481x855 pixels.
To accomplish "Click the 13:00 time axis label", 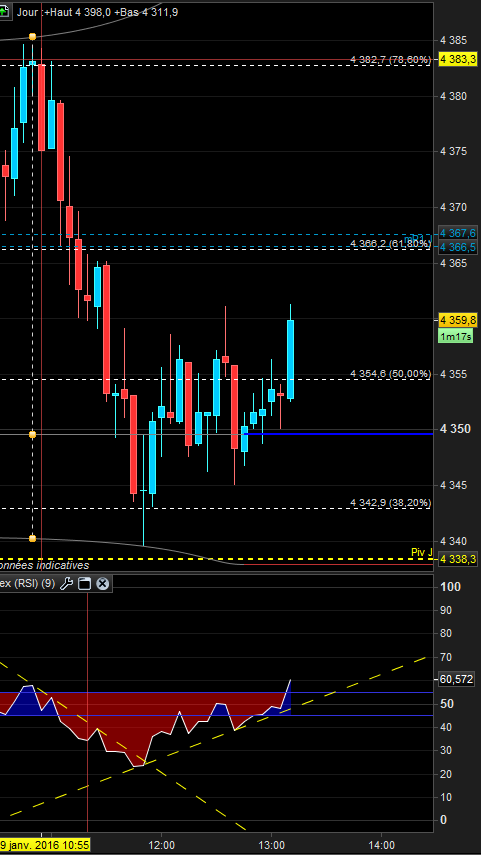I will pos(272,846).
